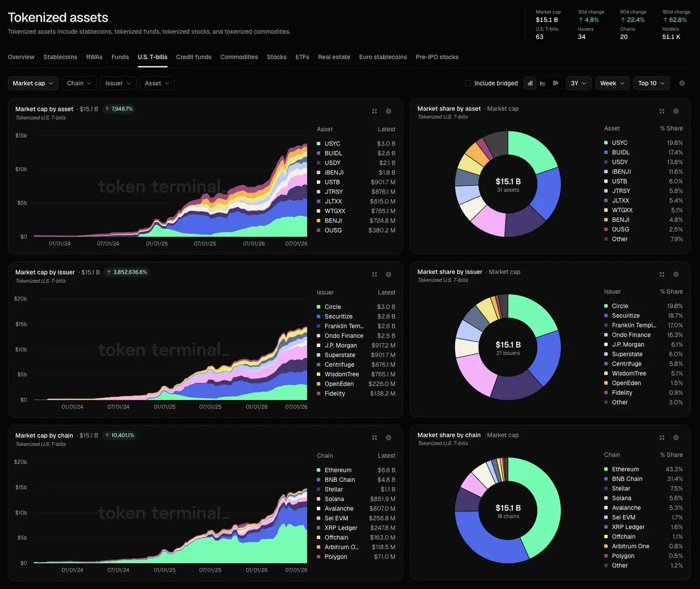Screen dimensions: 700x589
Task: Expand the Market cap by issuer chart fullscreen
Action: (x=374, y=274)
